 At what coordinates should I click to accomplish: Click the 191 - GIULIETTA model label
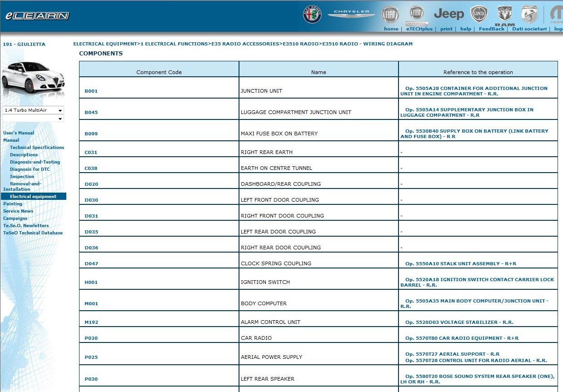tap(24, 45)
